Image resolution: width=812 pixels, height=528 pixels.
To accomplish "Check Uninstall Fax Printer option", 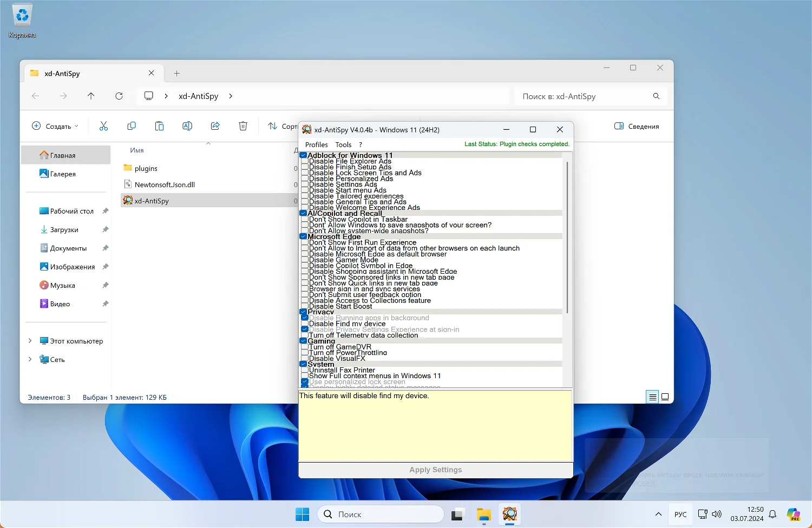I will (x=305, y=370).
